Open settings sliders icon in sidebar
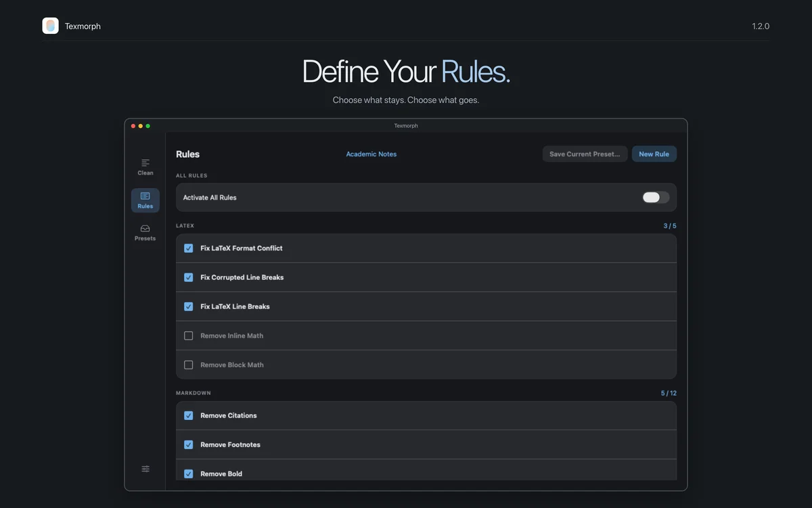The width and height of the screenshot is (812, 508). pos(145,469)
